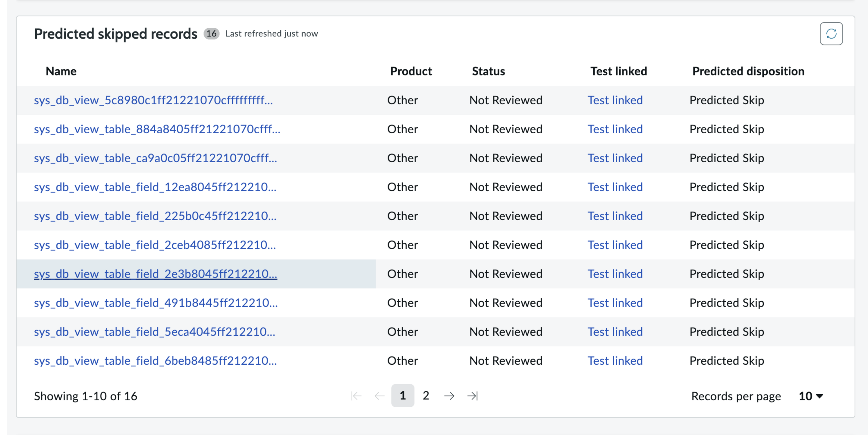The height and width of the screenshot is (435, 868).
Task: Open the Records per page dropdown
Action: (x=811, y=396)
